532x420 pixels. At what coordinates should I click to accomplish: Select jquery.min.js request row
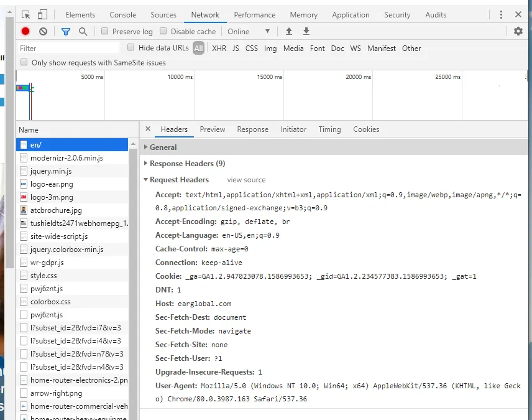pos(72,171)
